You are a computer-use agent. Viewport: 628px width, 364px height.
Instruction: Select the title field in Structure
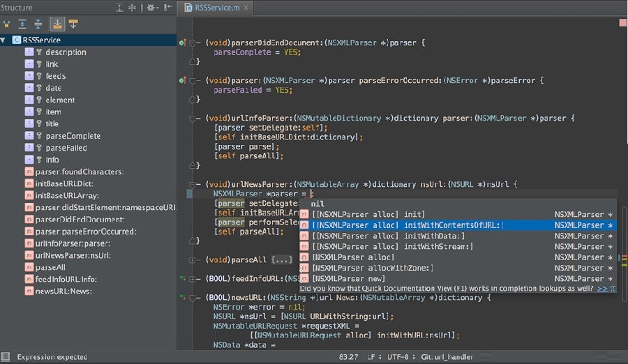point(52,123)
